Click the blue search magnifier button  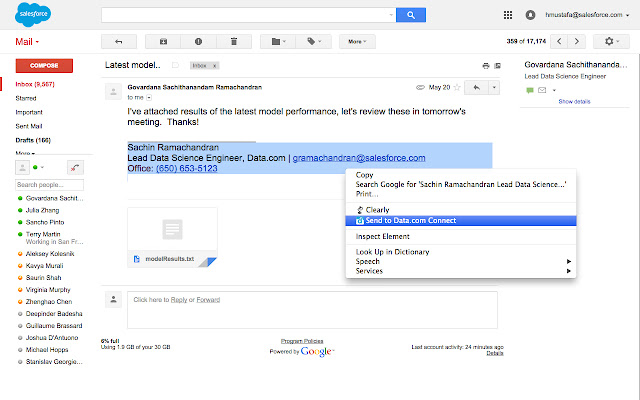tap(411, 15)
